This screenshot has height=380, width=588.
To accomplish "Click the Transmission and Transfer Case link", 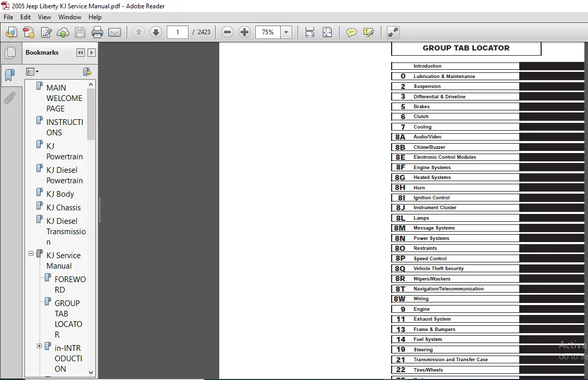I will coord(451,360).
